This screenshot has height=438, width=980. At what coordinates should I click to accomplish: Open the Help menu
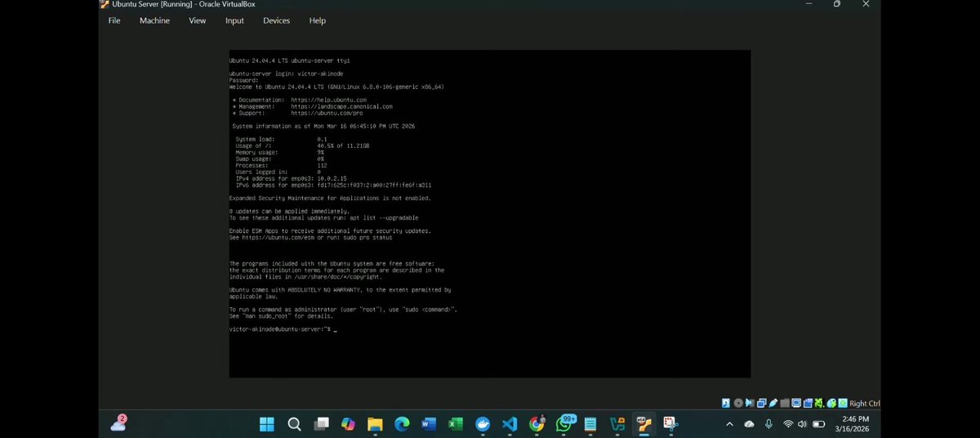click(x=317, y=20)
